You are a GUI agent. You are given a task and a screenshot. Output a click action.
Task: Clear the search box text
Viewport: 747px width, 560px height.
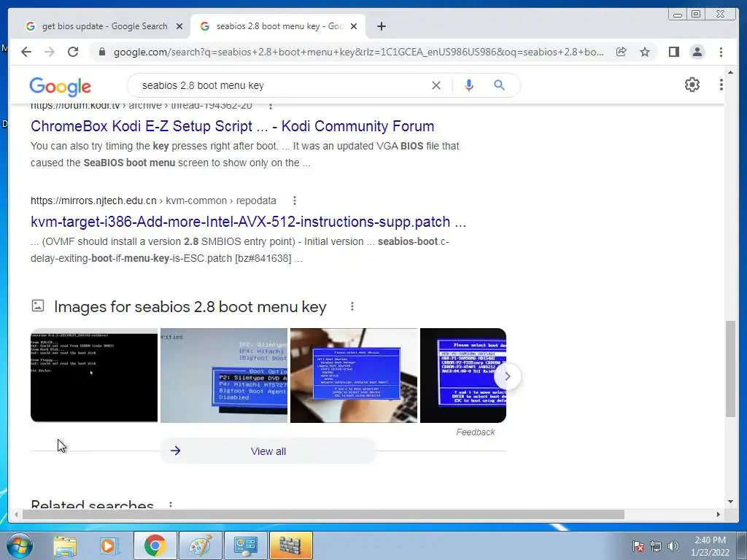pos(436,85)
